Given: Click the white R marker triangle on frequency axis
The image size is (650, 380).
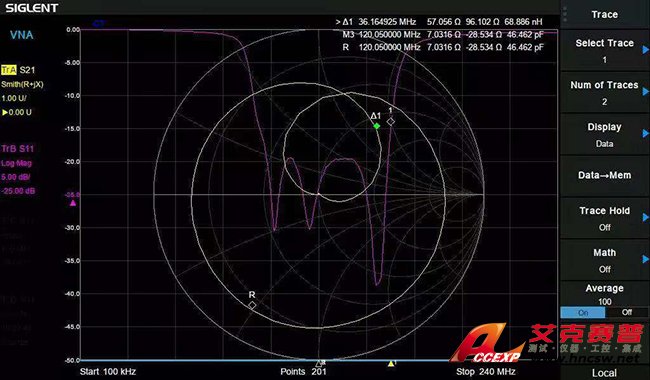Looking at the screenshot, I should tap(319, 363).
